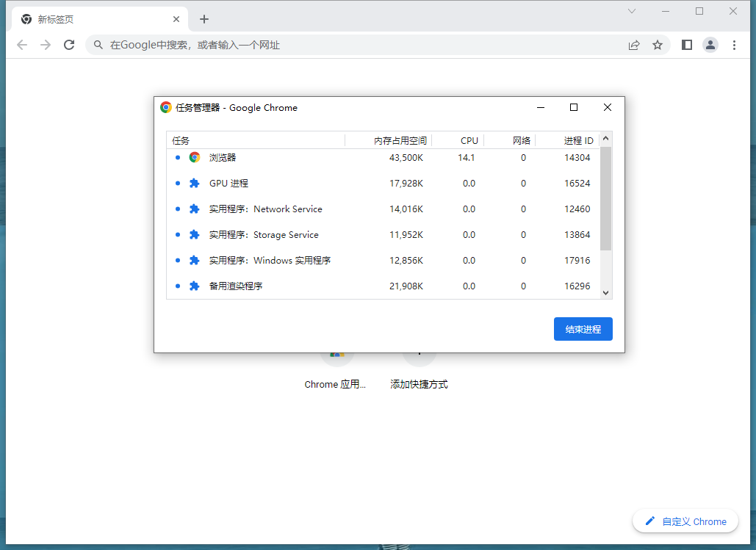This screenshot has width=756, height=550.
Task: Sort by the CPU column header
Action: click(458, 140)
